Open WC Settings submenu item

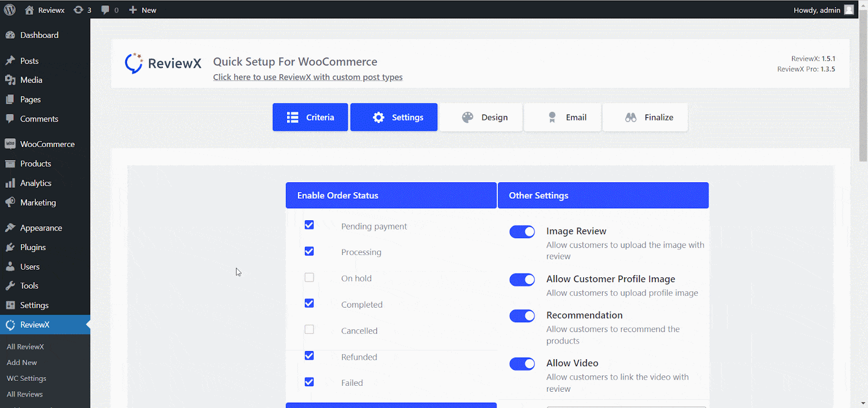(27, 378)
